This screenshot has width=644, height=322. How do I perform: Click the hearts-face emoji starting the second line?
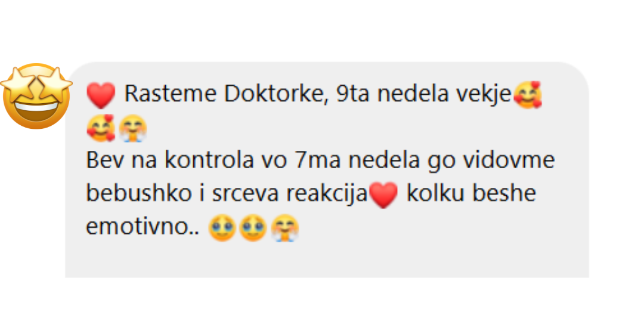101,128
